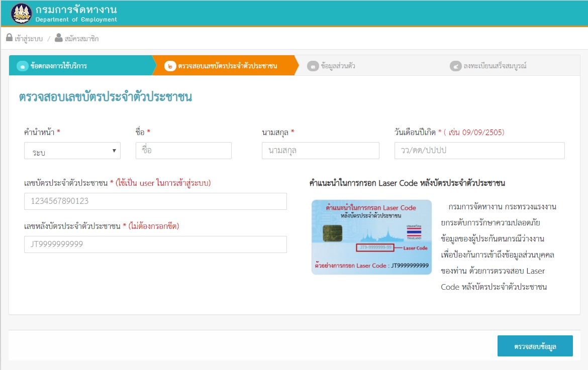
Task: Open the คำนำหน้า title dropdown
Action: 72,151
